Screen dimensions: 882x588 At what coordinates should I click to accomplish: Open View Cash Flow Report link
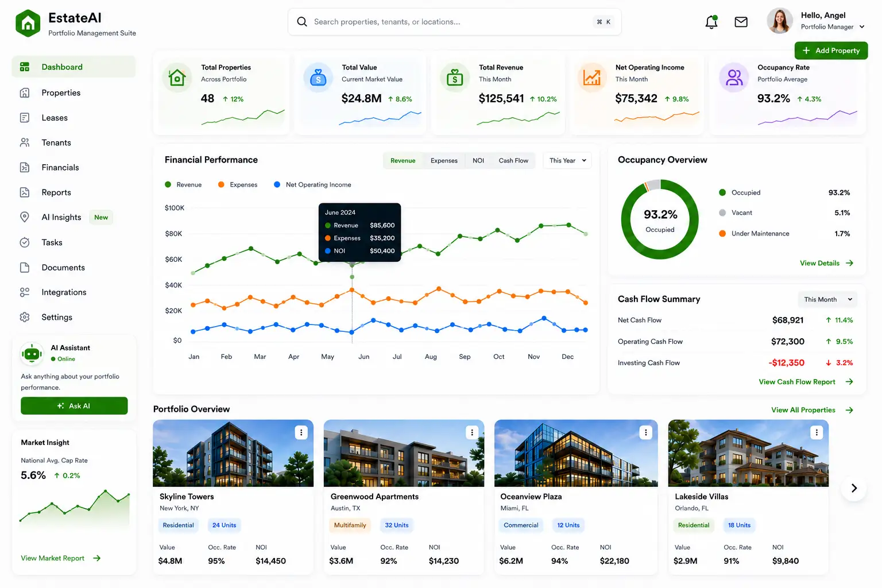pyautogui.click(x=806, y=382)
